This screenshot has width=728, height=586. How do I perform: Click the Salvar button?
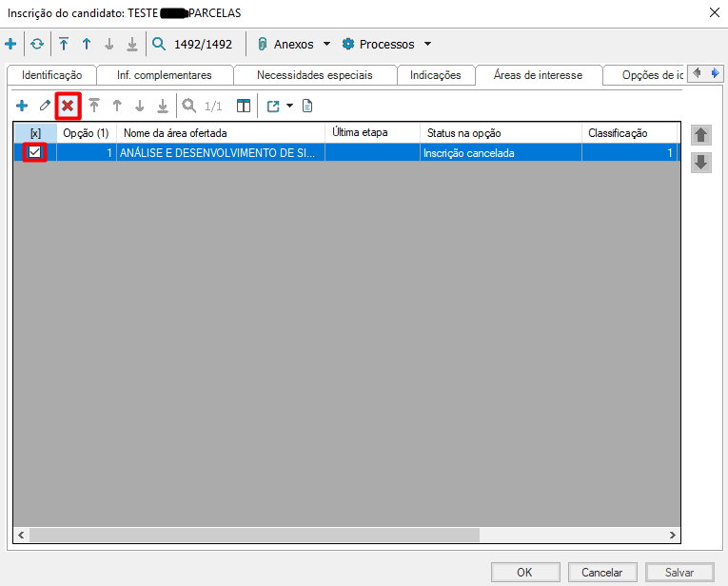[x=679, y=572]
